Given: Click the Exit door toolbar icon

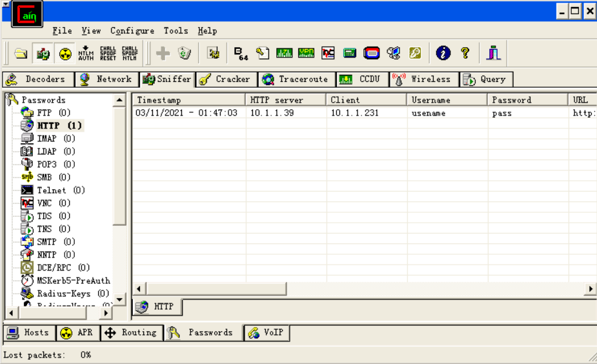Looking at the screenshot, I should point(494,53).
